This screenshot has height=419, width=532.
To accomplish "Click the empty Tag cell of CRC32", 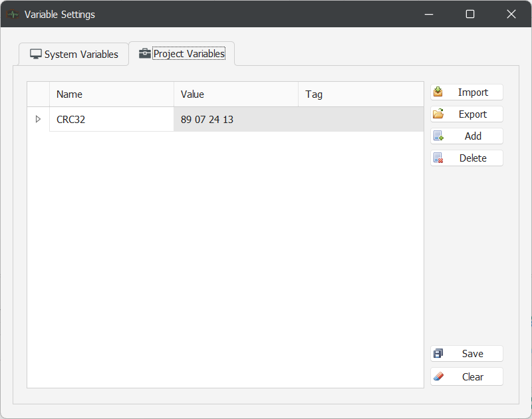I will 360,120.
